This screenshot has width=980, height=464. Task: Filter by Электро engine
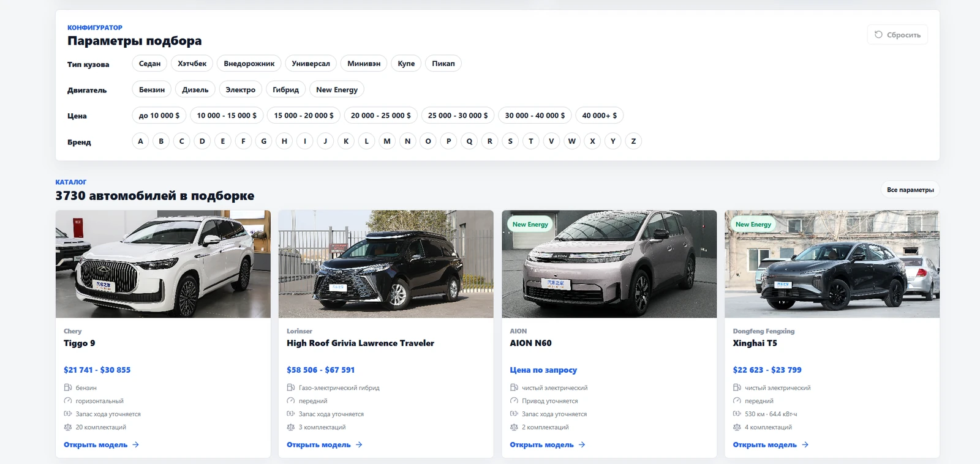(241, 89)
